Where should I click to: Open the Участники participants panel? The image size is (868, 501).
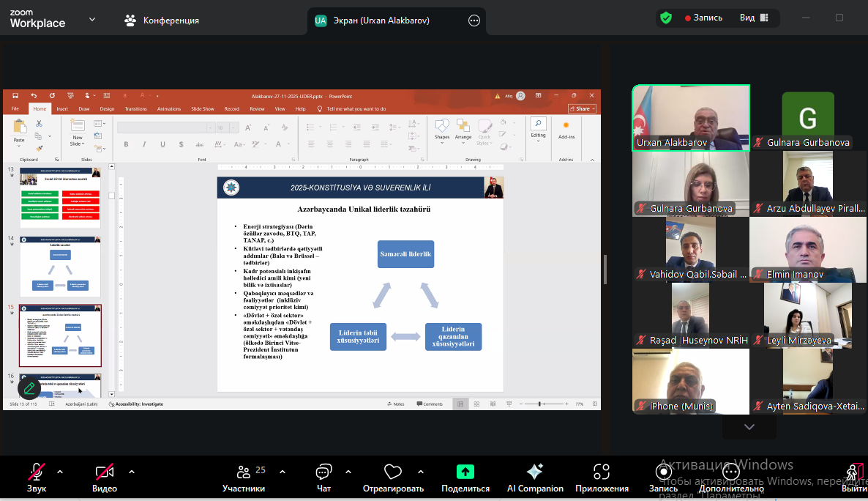[244, 472]
